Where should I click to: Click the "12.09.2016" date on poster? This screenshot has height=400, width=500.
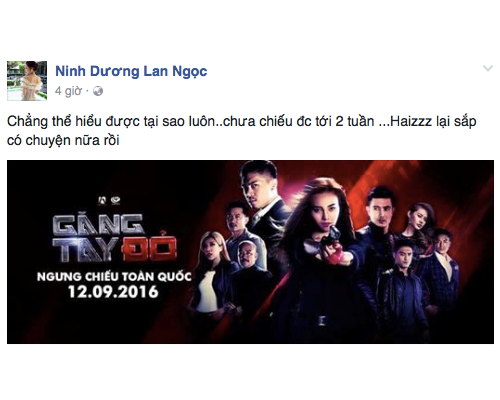coord(113,292)
